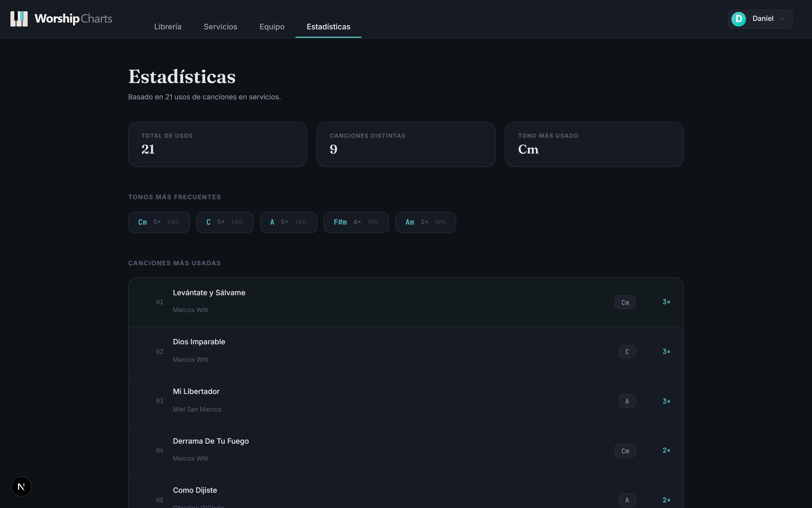
Task: Open the Next.js dev tools badge
Action: tap(21, 486)
